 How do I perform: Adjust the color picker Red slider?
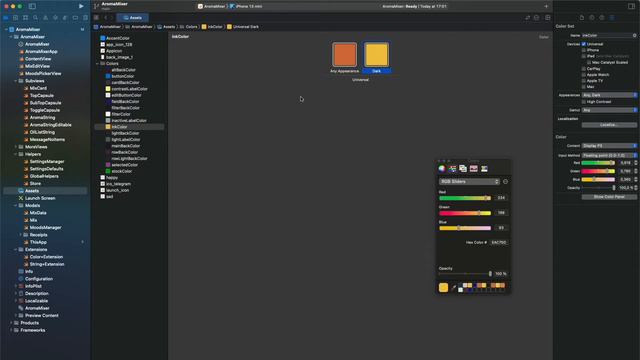[465, 198]
